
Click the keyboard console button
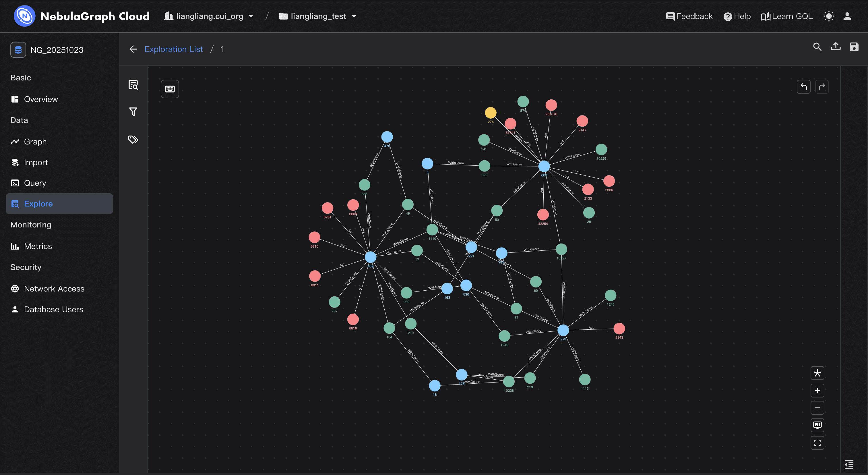tap(170, 89)
